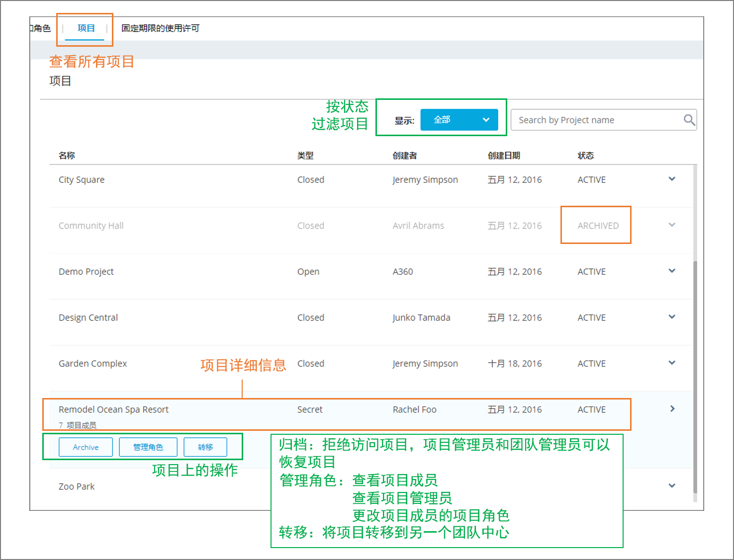The height and width of the screenshot is (560, 734).
Task: Click the 管理角色 button
Action: pyautogui.click(x=148, y=447)
